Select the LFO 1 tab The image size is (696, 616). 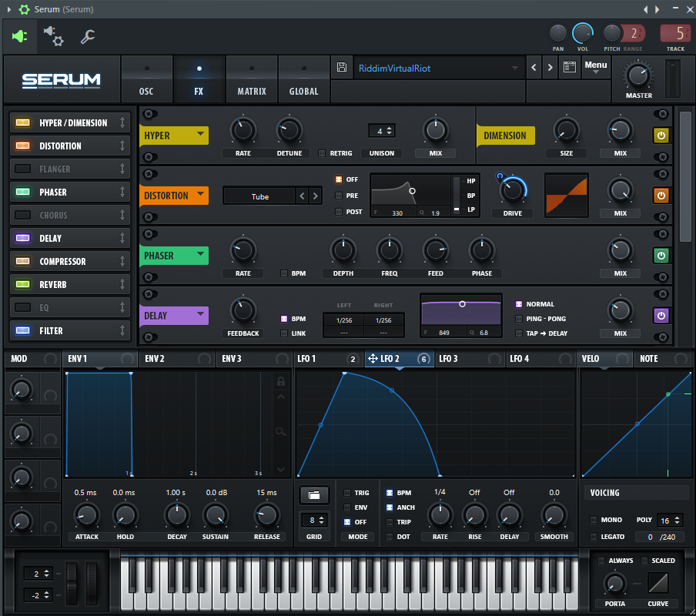[328, 359]
